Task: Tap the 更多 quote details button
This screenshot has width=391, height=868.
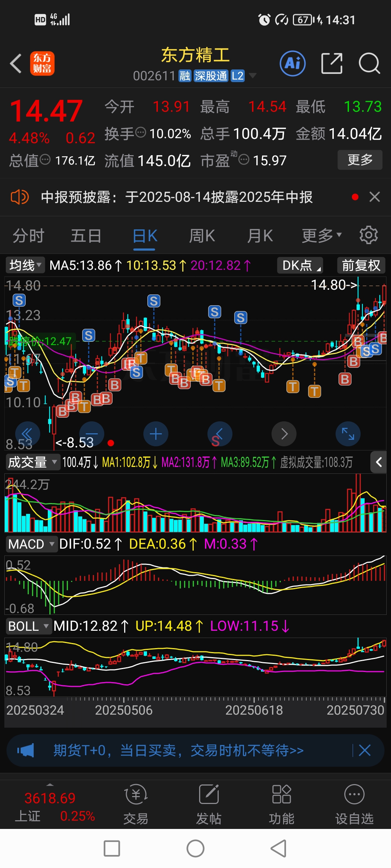Action: coord(360,159)
